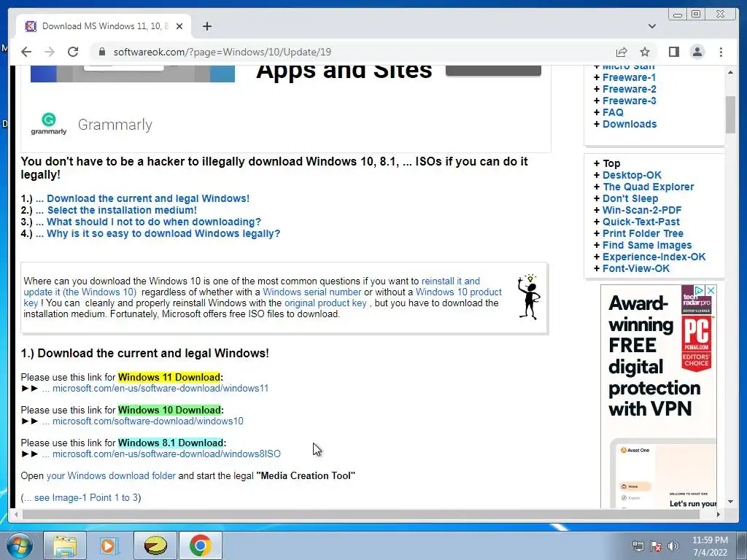
Task: Jump to 'Download the current and legal Windows!'
Action: coord(147,198)
